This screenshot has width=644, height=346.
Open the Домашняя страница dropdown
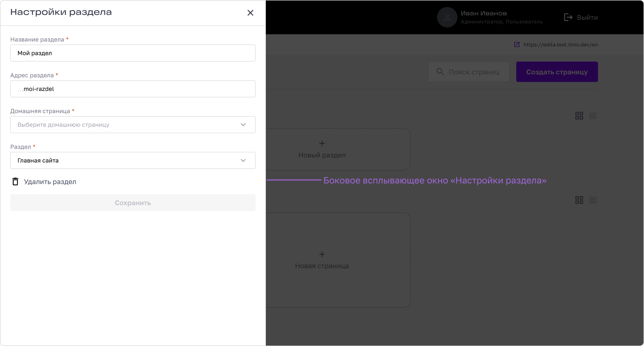coord(133,125)
